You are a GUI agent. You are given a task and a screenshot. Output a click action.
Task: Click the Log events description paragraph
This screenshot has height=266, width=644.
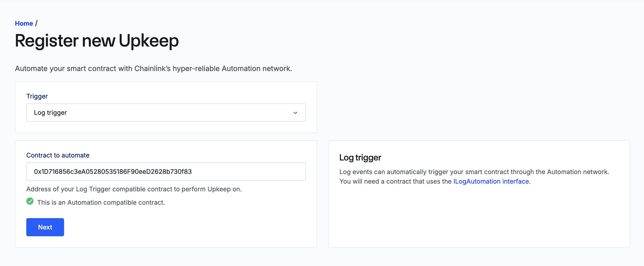click(474, 172)
